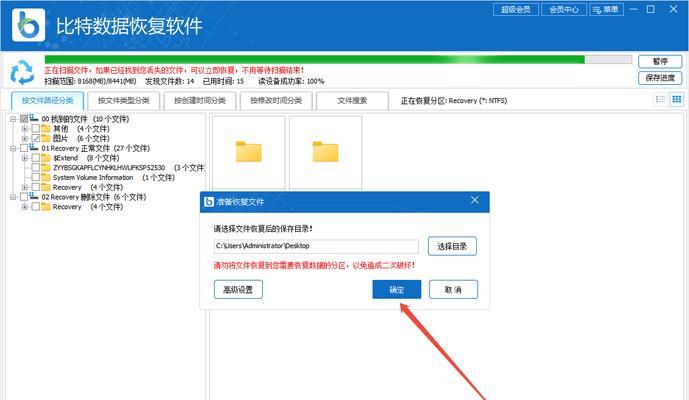Expand the 图片 folder node
689x400 pixels.
click(x=25, y=138)
